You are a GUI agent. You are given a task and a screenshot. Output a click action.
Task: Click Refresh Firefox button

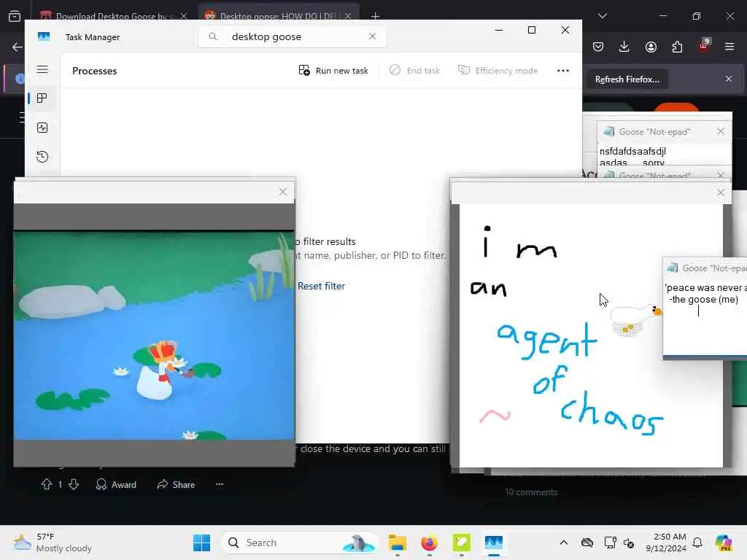pyautogui.click(x=627, y=79)
